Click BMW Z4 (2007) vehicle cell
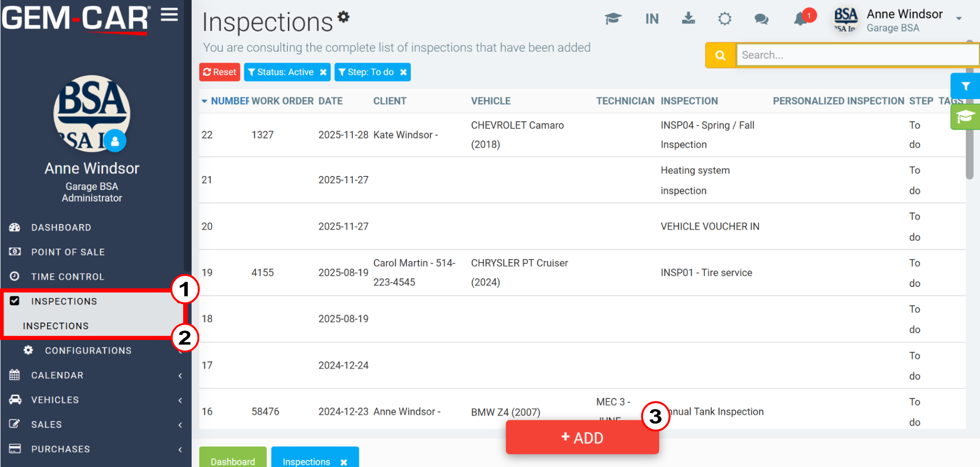Image resolution: width=980 pixels, height=467 pixels. tap(506, 412)
